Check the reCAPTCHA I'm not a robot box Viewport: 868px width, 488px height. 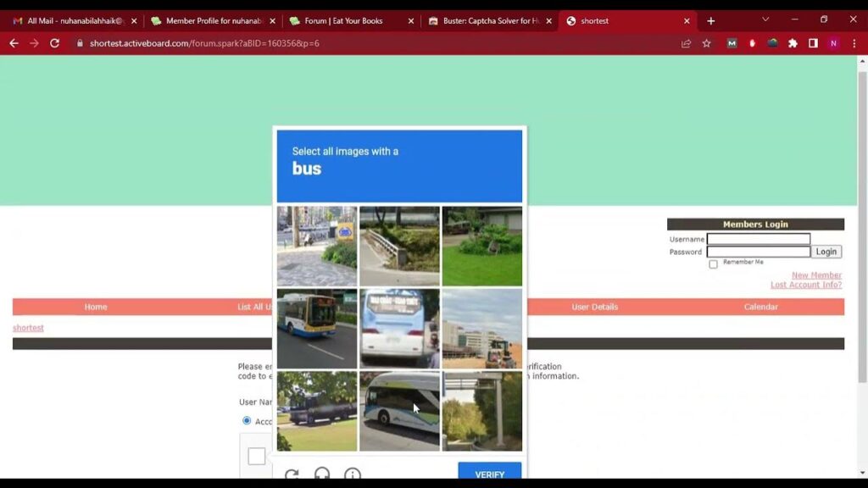click(256, 456)
